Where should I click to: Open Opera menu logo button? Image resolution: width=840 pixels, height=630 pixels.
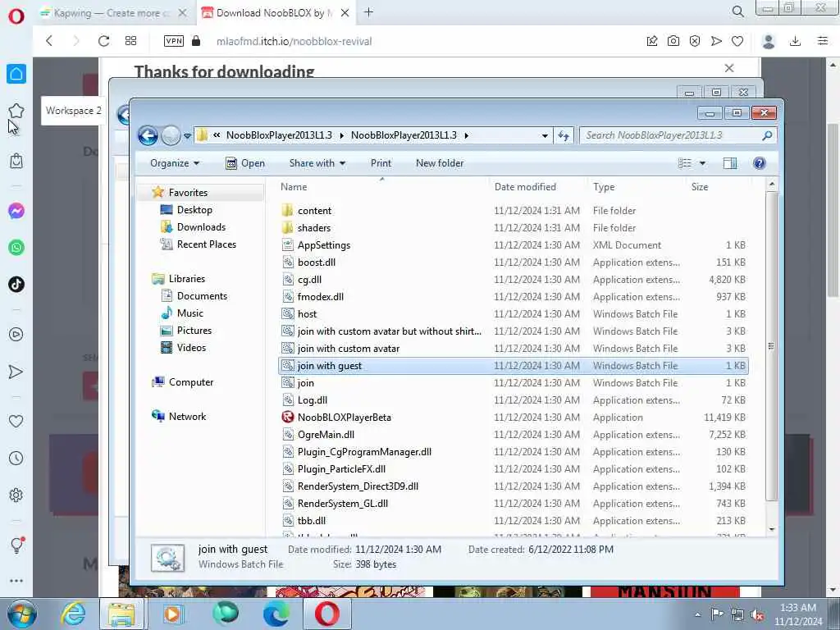(x=16, y=16)
